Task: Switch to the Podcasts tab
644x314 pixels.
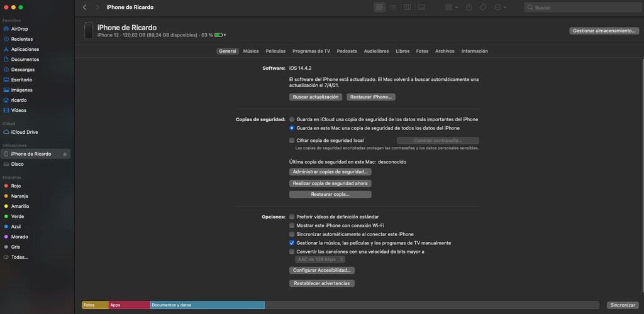Action: coord(347,51)
